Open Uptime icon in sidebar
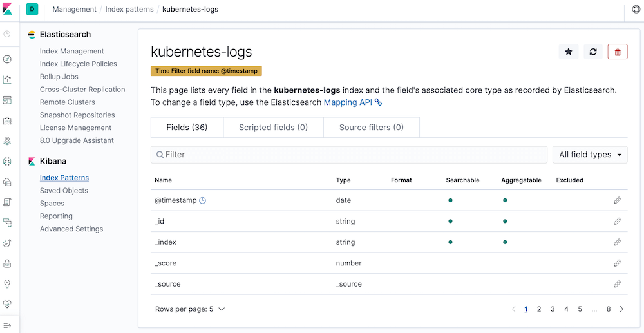This screenshot has height=333, width=644. [7, 243]
